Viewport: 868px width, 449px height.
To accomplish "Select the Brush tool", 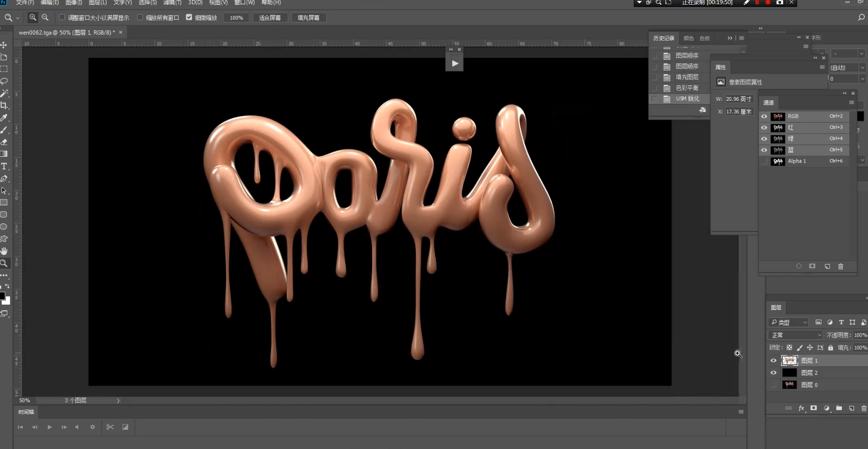I will (x=4, y=130).
